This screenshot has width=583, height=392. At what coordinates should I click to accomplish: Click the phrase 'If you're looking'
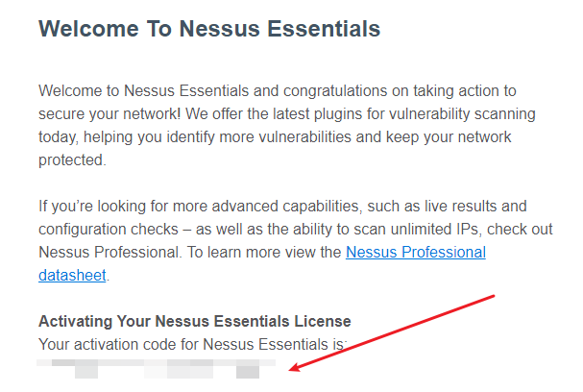[92, 206]
